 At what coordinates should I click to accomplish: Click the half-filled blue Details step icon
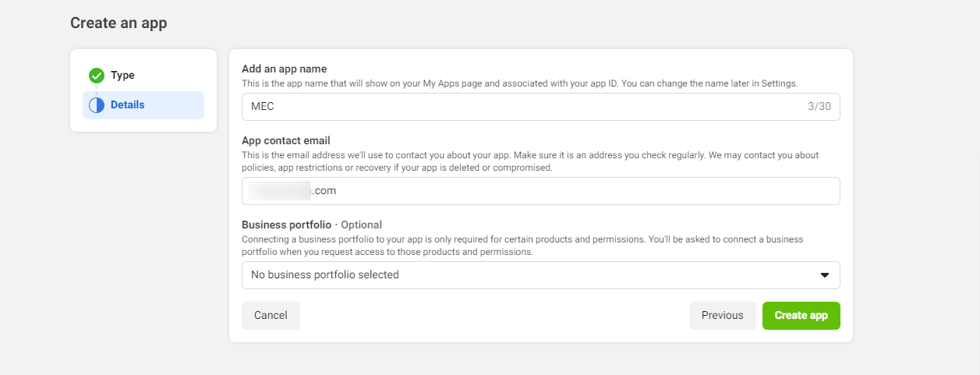point(97,105)
